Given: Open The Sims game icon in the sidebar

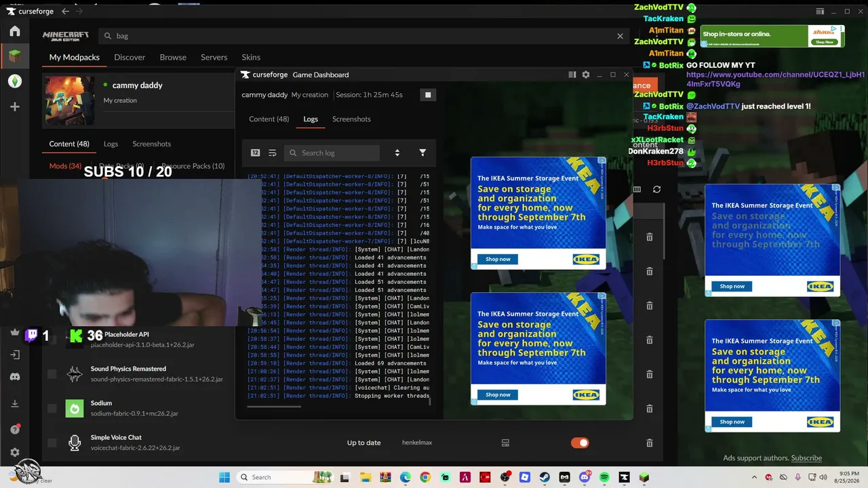Looking at the screenshot, I should click(x=15, y=81).
